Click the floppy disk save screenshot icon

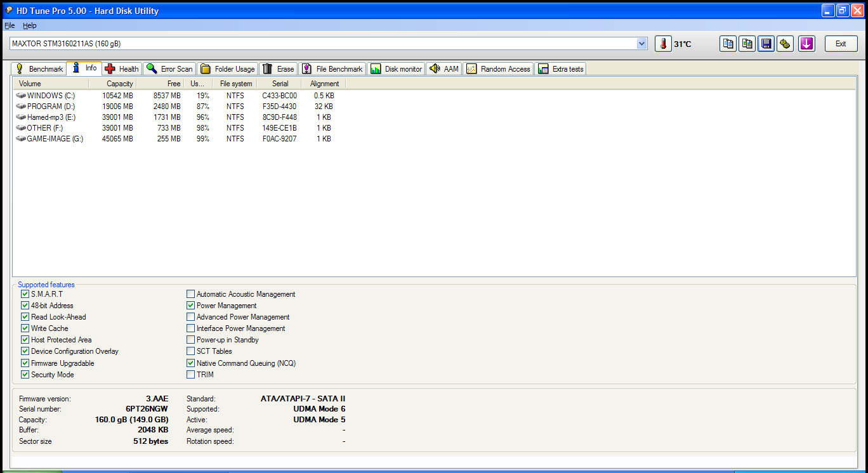click(766, 44)
